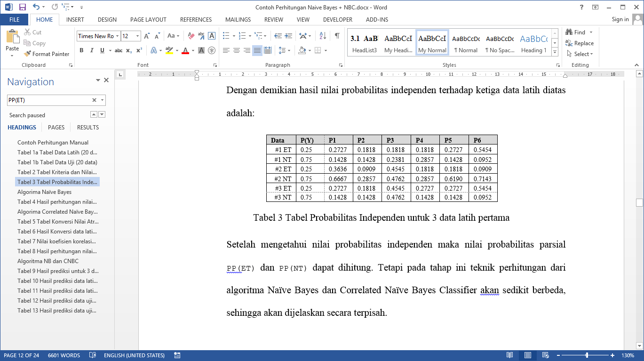The height and width of the screenshot is (361, 644).
Task: Toggle Justify paragraph alignment
Action: [x=257, y=50]
